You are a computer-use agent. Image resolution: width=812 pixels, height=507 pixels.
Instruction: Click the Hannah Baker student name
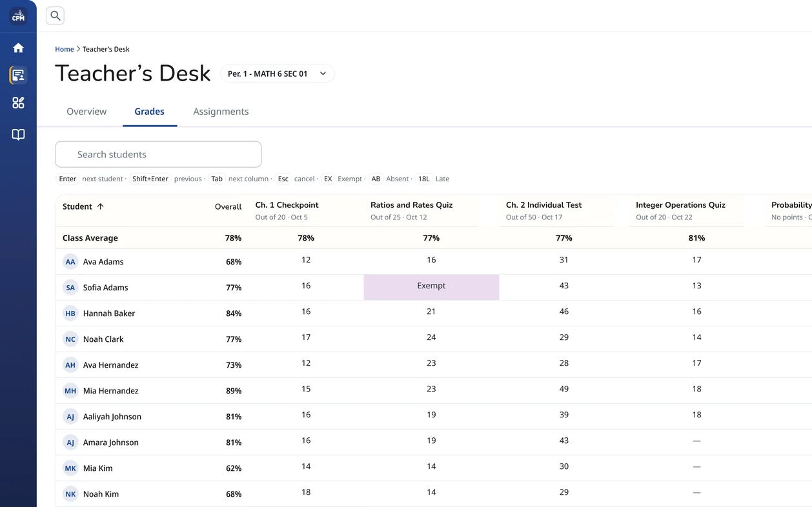(109, 313)
